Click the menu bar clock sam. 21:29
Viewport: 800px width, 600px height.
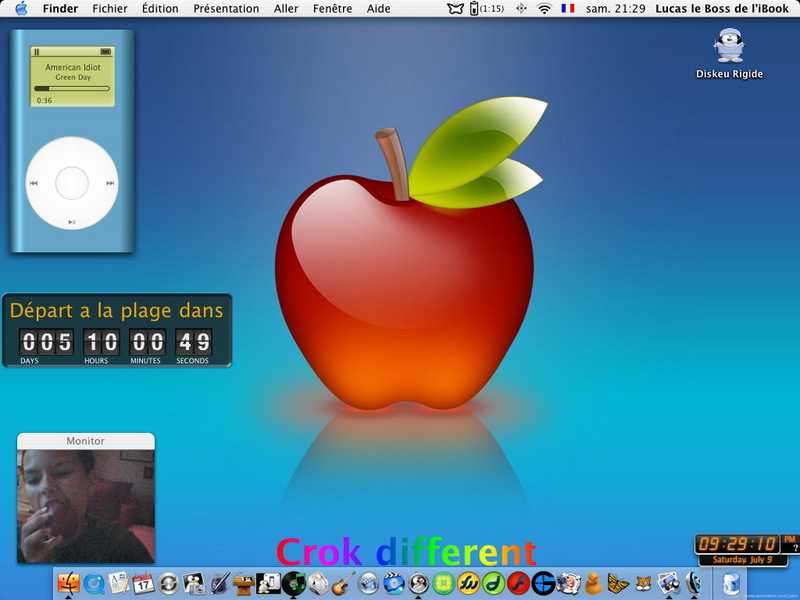pos(616,9)
